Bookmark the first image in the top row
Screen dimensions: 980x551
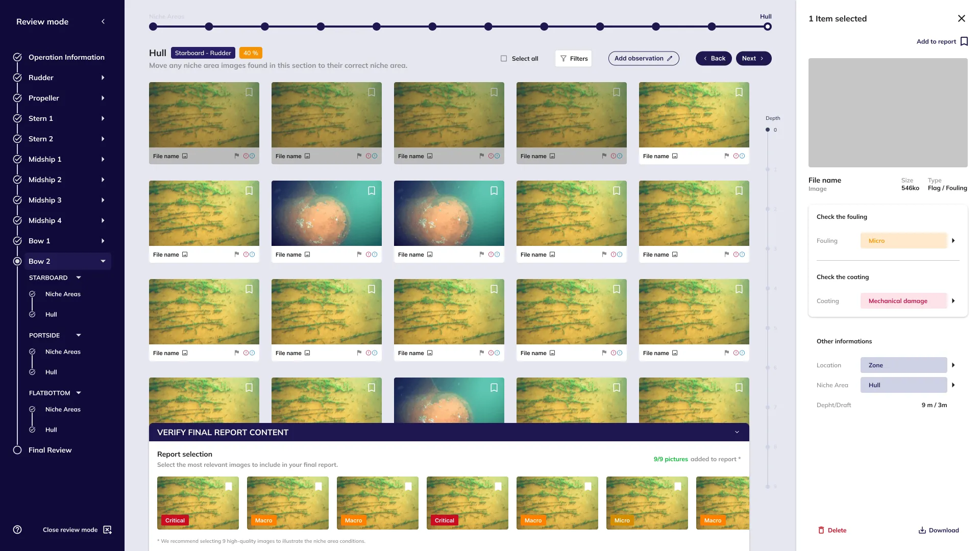[249, 92]
